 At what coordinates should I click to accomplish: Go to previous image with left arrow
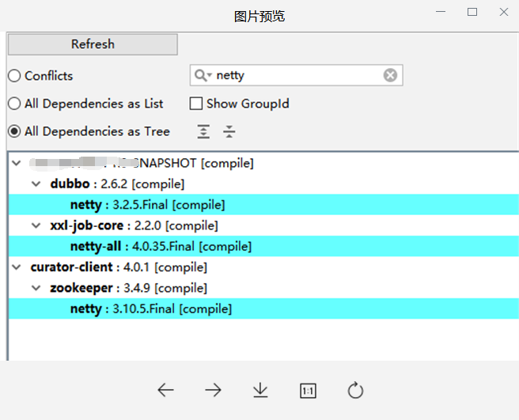click(x=165, y=390)
